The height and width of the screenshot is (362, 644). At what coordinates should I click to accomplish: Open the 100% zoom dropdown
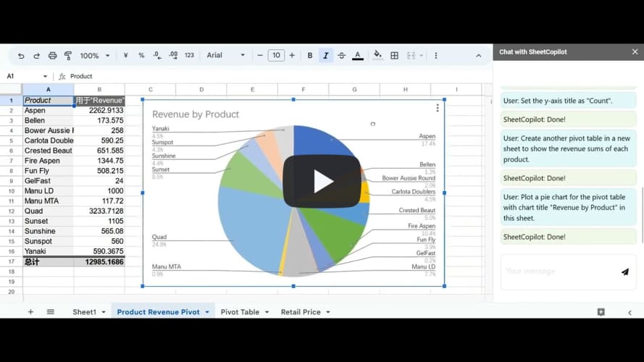pyautogui.click(x=95, y=56)
